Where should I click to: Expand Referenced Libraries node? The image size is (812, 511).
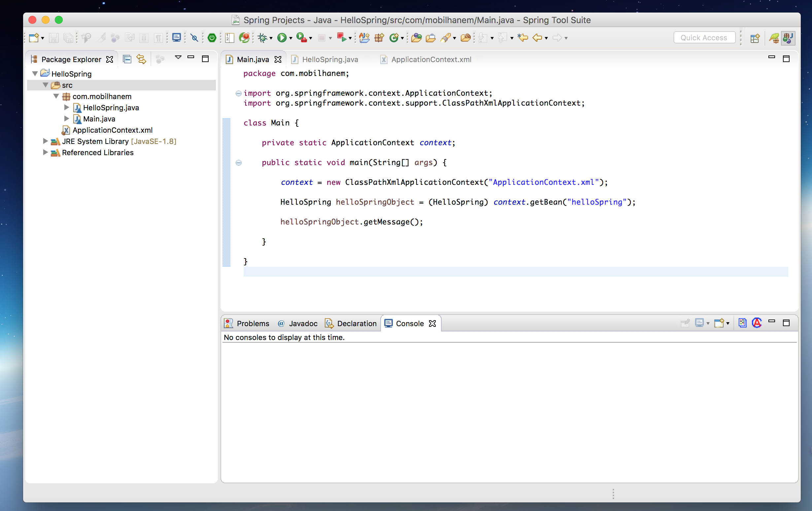point(45,153)
